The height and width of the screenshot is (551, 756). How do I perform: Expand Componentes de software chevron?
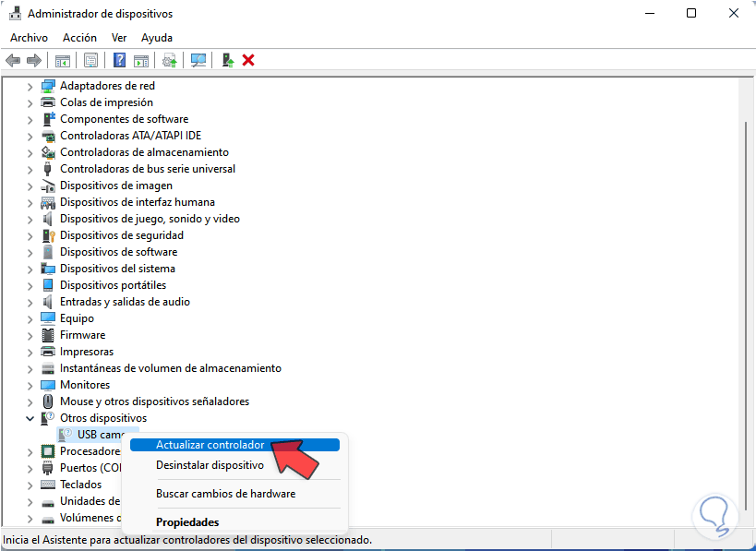click(30, 120)
